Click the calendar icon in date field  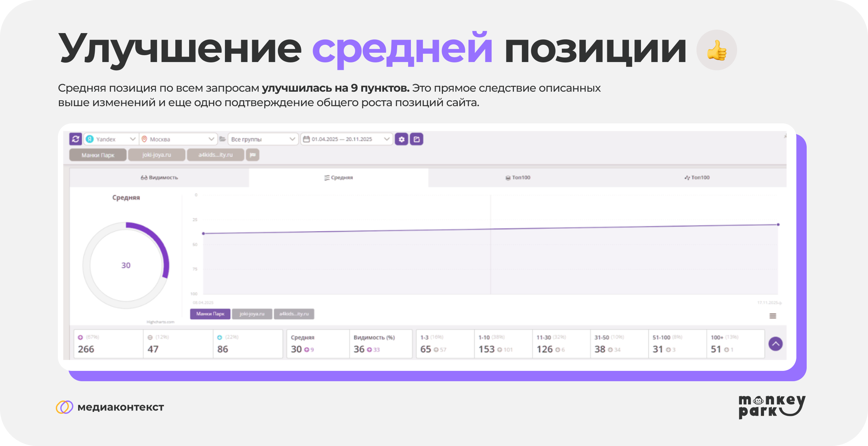[x=306, y=139]
